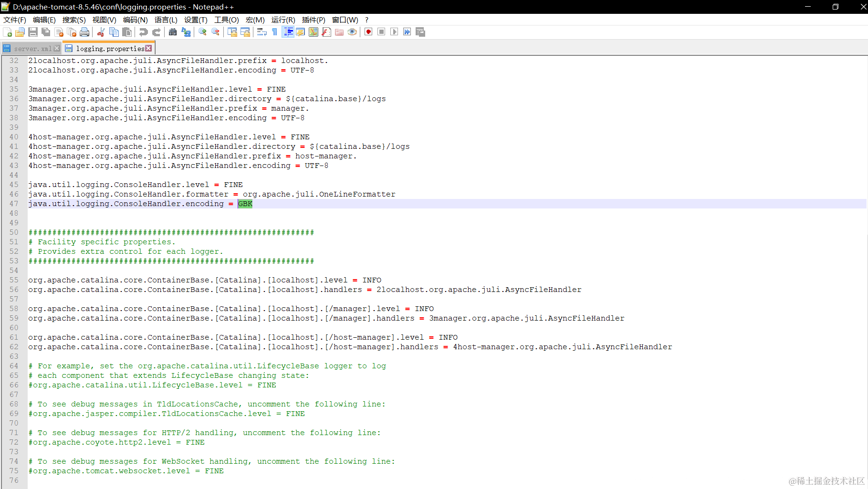
Task: Open the 窗口(W) menu
Action: point(345,20)
